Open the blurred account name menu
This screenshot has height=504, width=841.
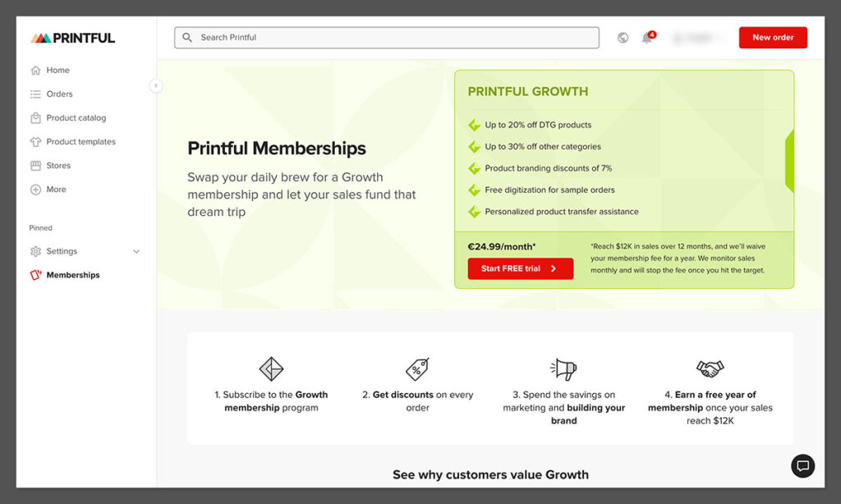[x=697, y=38]
